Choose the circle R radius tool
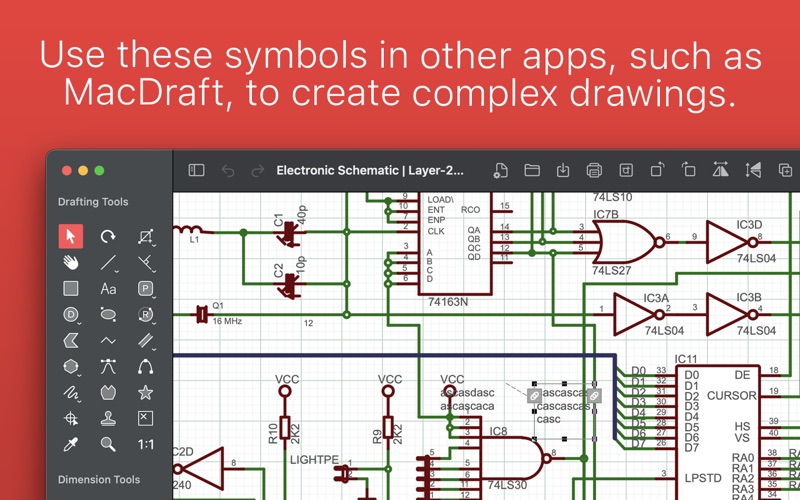The image size is (800, 500). pyautogui.click(x=146, y=315)
